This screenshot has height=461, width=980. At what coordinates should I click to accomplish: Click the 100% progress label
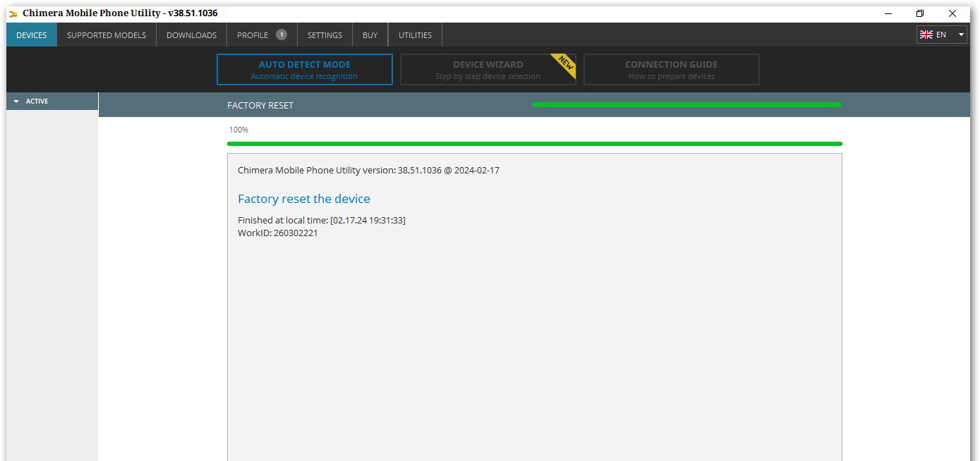pos(238,130)
